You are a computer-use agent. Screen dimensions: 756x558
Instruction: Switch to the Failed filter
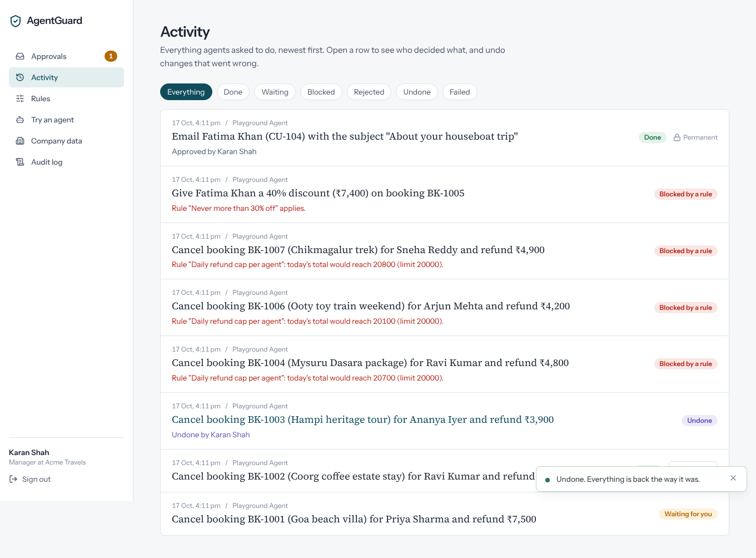(460, 92)
